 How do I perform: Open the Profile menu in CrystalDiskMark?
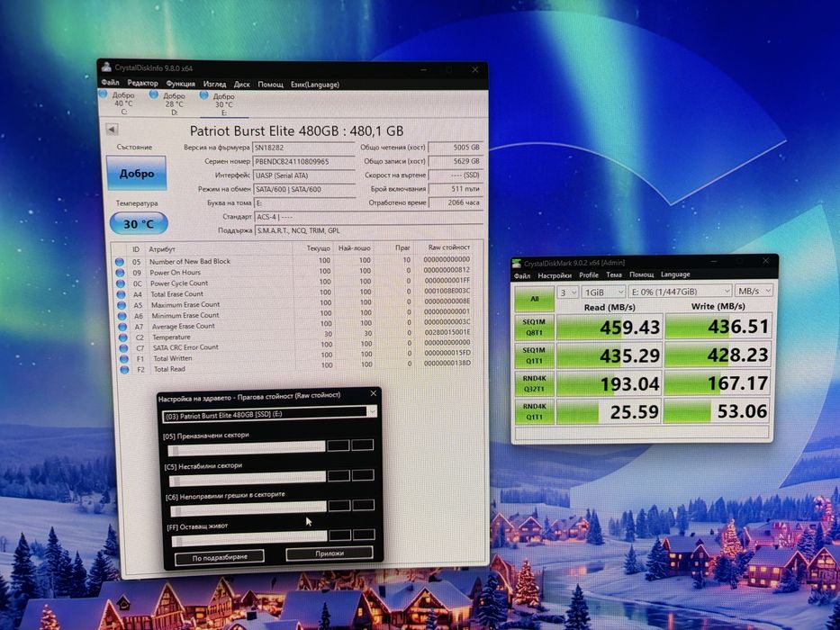(588, 274)
